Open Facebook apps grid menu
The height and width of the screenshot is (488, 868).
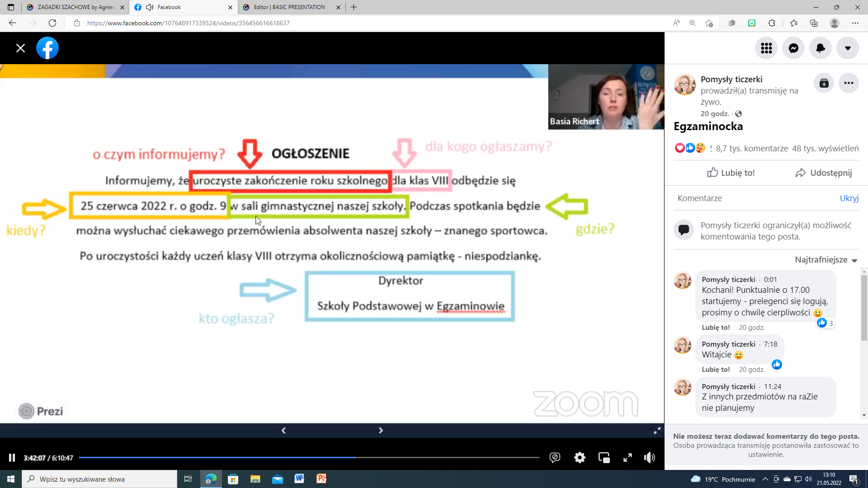coord(766,48)
